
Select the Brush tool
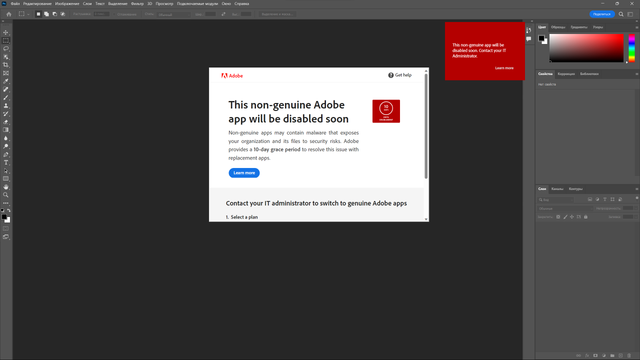point(6,98)
